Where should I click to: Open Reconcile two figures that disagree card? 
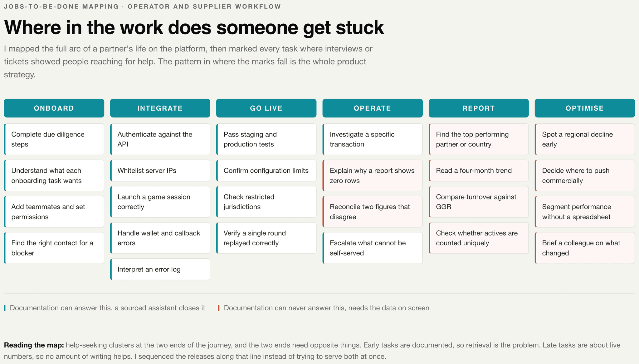373,212
